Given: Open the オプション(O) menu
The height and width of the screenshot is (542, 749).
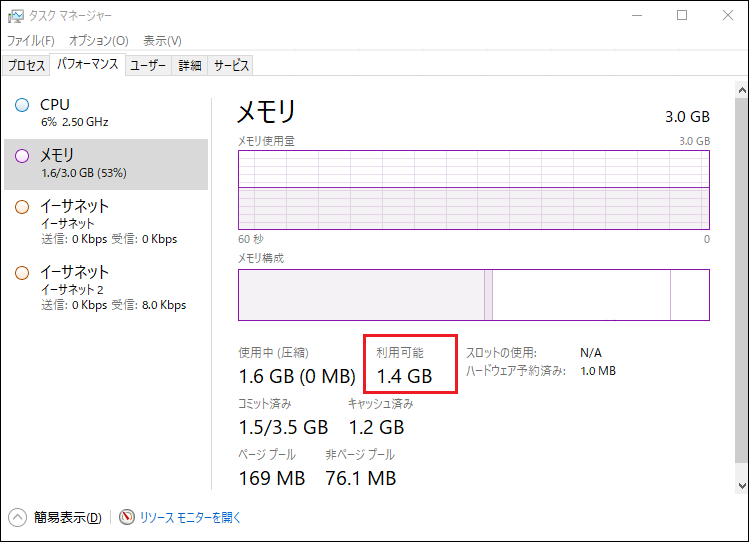Looking at the screenshot, I should pos(98,41).
